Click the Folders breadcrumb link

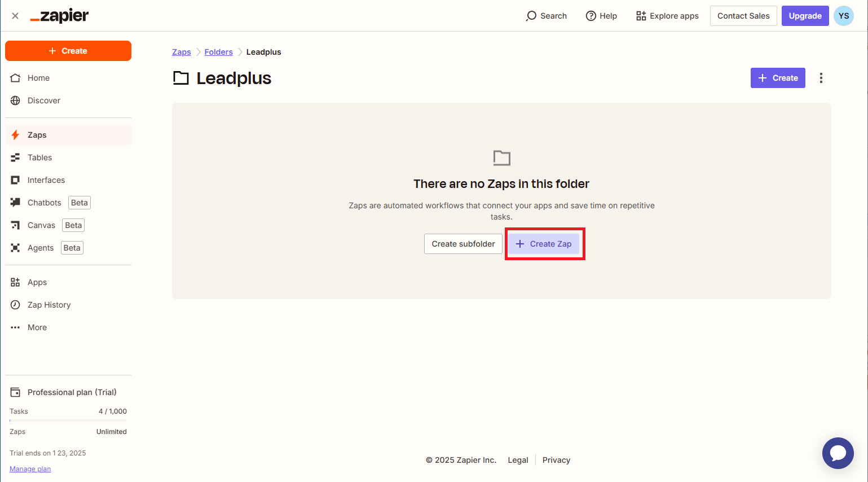coord(218,52)
